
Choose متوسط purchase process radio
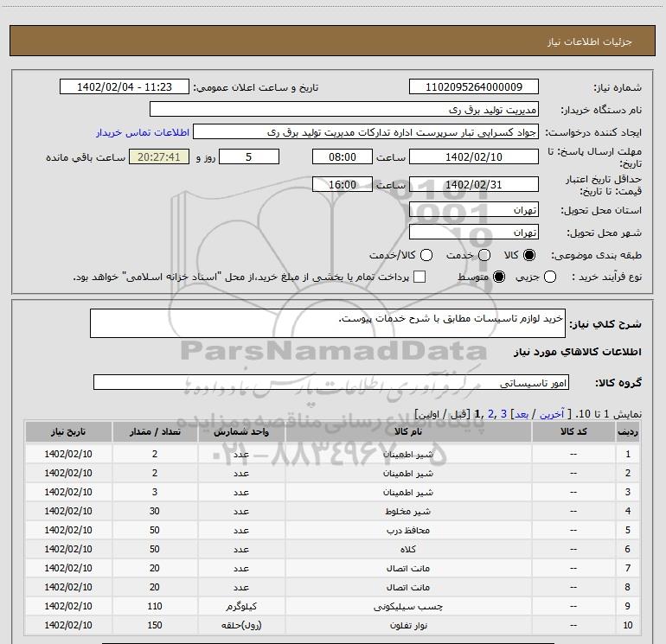pos(499,277)
